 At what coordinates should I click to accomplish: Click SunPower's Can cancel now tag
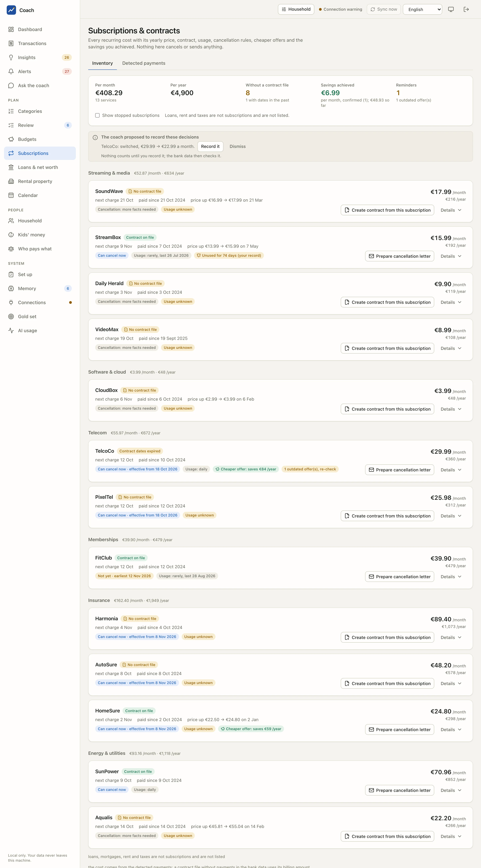click(112, 790)
